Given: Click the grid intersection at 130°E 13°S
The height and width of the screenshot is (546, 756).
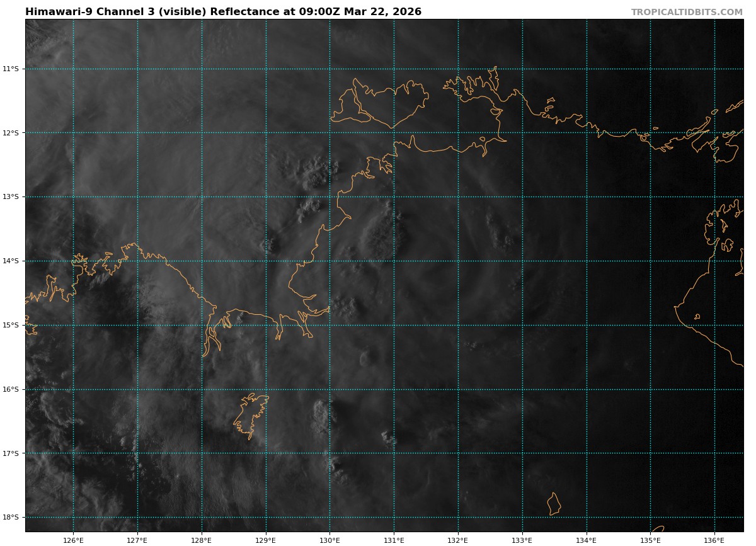Looking at the screenshot, I should point(329,196).
